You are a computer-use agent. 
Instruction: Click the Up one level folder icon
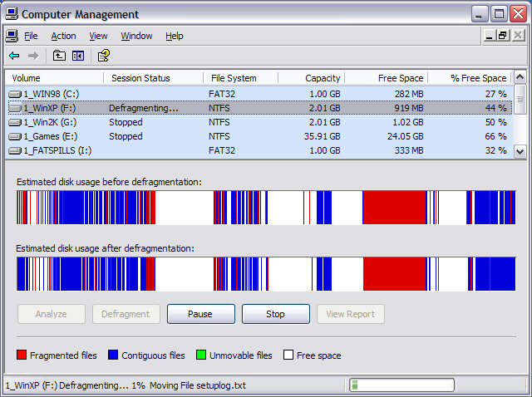coord(59,56)
